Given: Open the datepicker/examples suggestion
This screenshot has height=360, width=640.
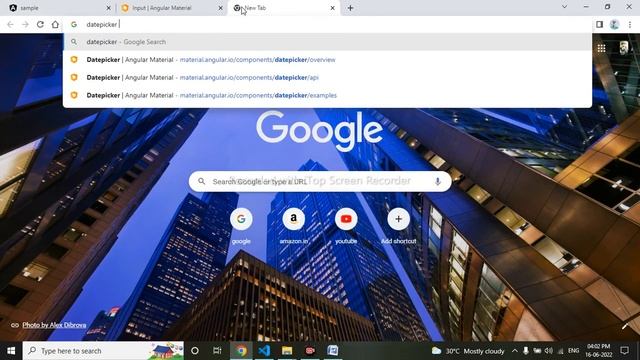Looking at the screenshot, I should pos(327,95).
